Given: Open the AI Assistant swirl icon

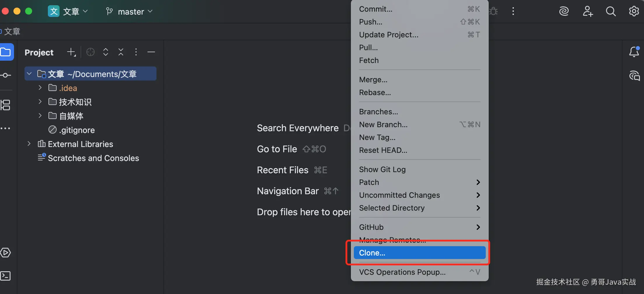Looking at the screenshot, I should pos(564,11).
